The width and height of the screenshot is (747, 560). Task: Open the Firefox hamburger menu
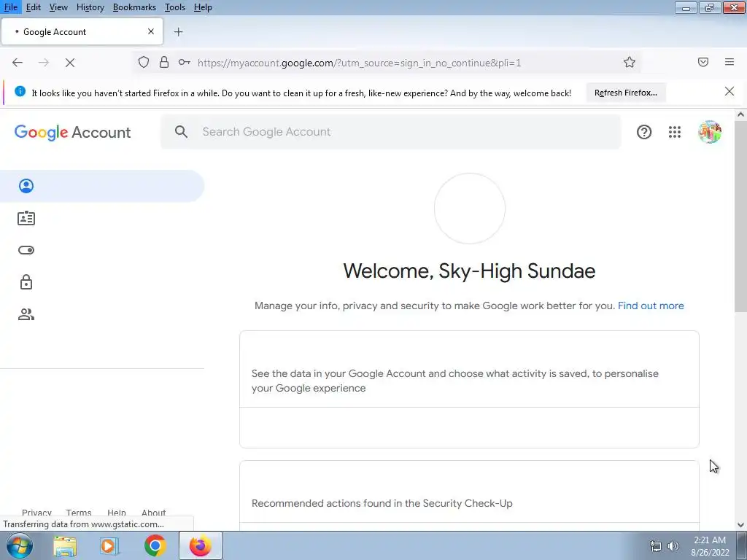pyautogui.click(x=729, y=62)
